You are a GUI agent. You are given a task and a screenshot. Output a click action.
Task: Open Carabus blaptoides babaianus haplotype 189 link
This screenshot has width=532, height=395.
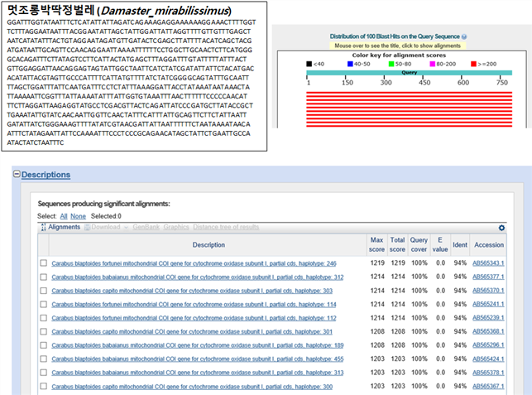(198, 345)
